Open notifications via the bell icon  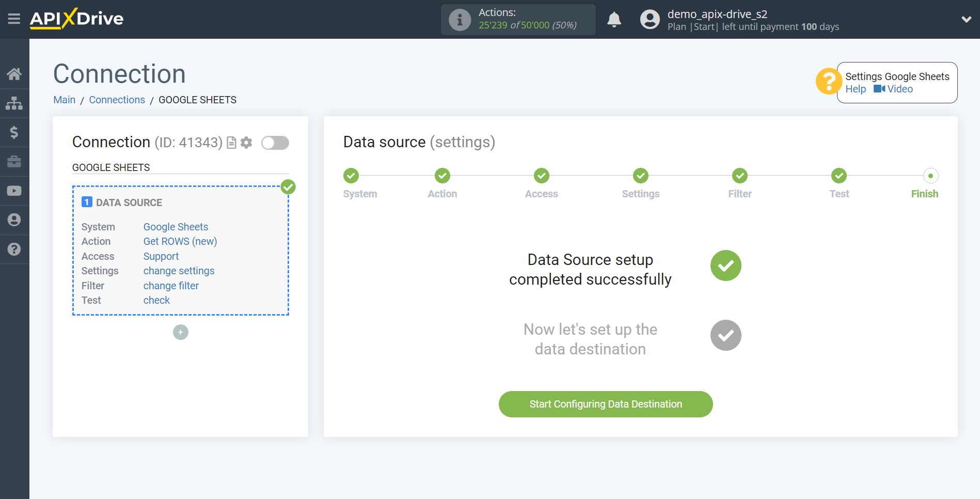[614, 19]
